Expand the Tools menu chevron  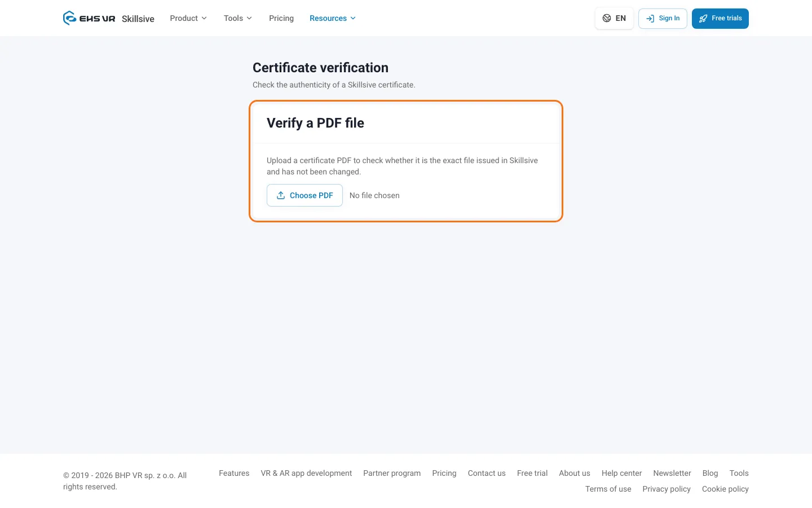(249, 18)
